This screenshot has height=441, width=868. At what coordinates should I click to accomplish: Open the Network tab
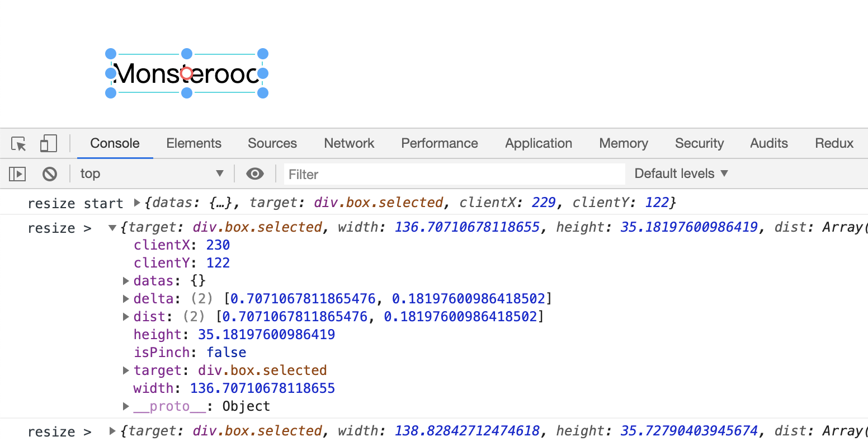(349, 143)
